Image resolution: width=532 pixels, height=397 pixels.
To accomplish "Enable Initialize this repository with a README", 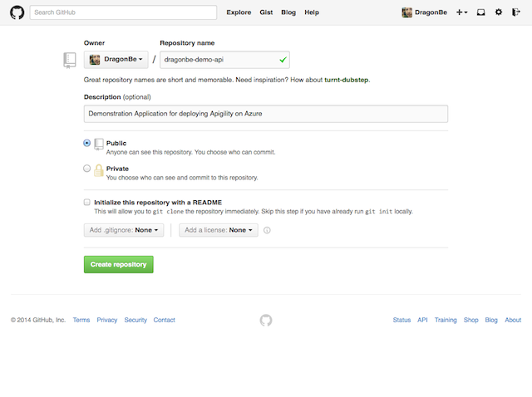I will click(x=87, y=202).
